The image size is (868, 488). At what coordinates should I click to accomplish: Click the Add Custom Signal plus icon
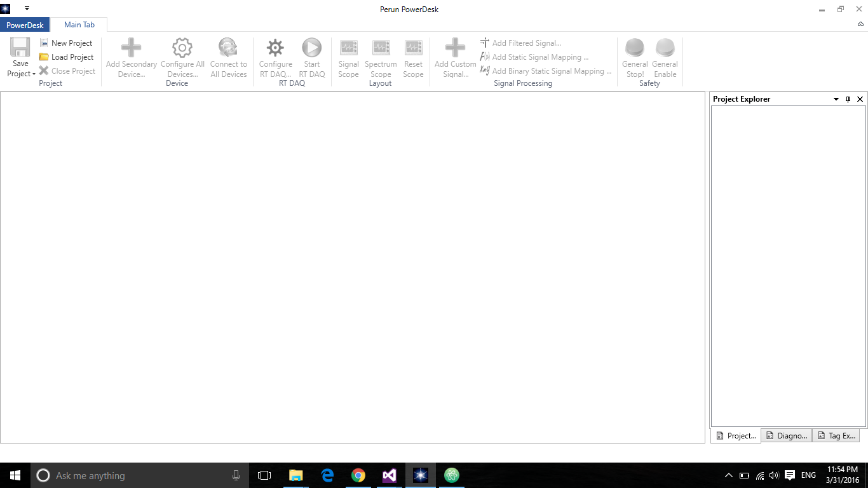coord(455,48)
